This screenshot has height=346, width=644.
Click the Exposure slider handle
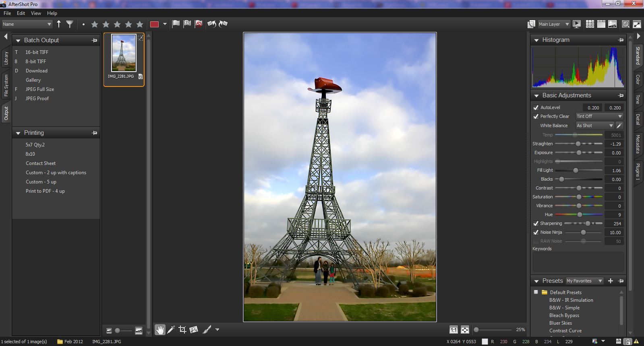click(x=579, y=153)
